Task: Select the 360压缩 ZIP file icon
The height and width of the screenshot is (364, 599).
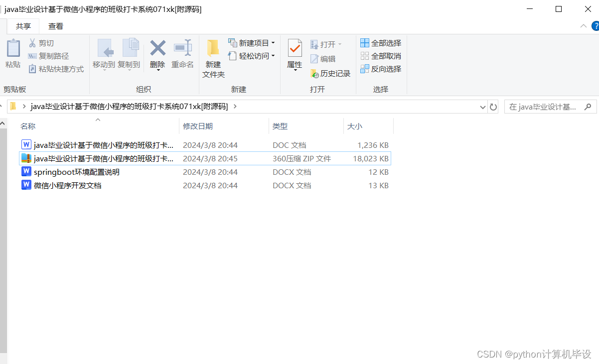Action: (26, 158)
